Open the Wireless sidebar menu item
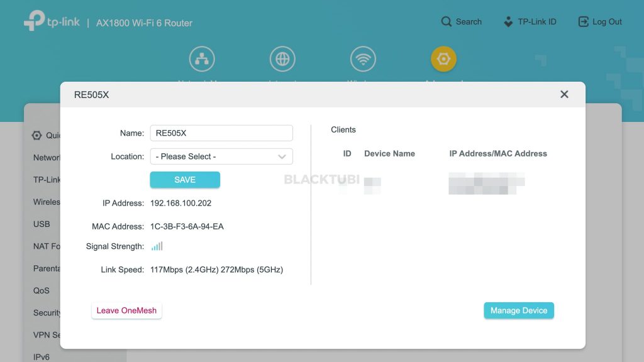 pyautogui.click(x=47, y=202)
